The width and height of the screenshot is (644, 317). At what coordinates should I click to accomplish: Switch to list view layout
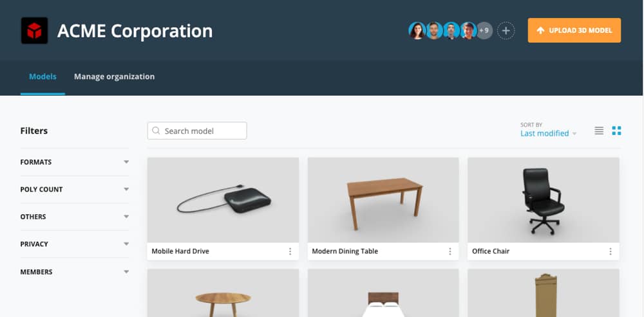(x=599, y=131)
